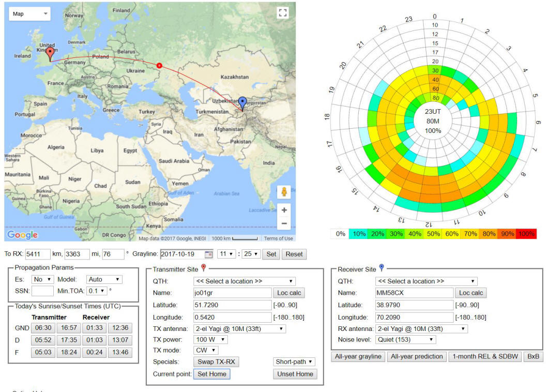Click the Swap TX-RX button
The width and height of the screenshot is (548, 392).
coord(216,362)
